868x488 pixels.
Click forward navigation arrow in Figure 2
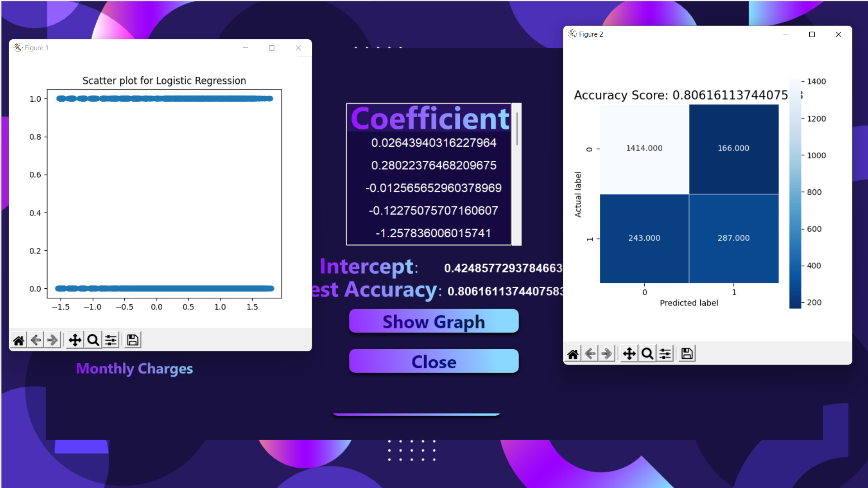607,353
